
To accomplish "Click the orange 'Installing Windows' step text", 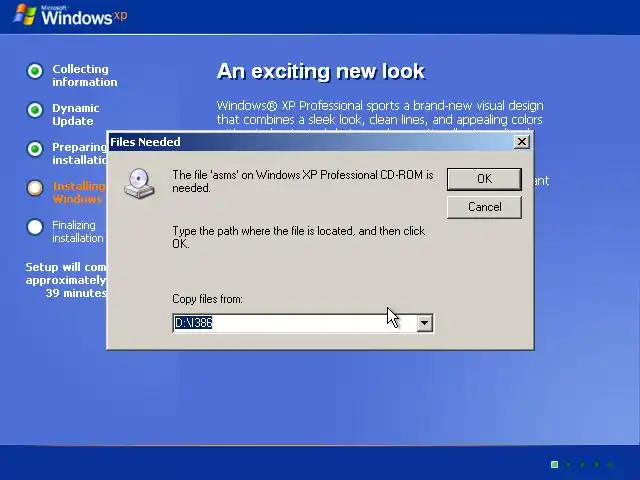I will [79, 193].
